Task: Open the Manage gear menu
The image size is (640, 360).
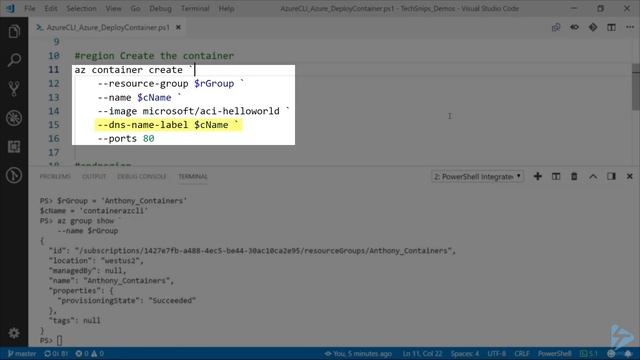Action: point(14,333)
